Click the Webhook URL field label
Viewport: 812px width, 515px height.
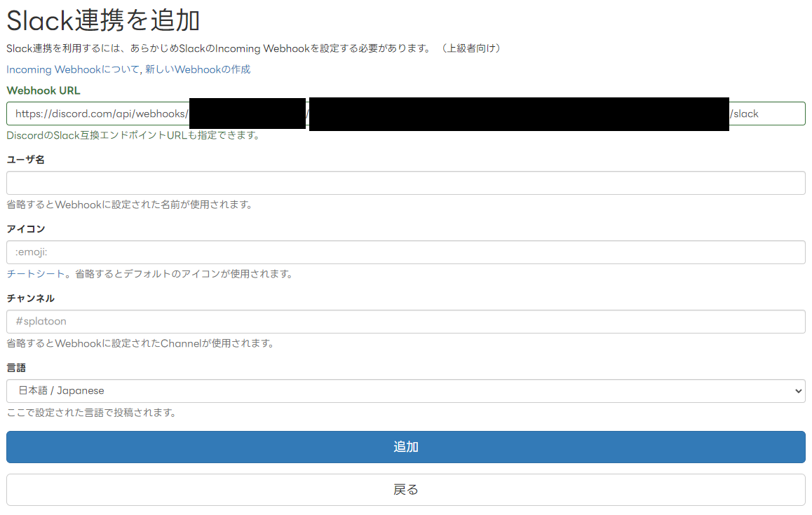click(x=43, y=90)
